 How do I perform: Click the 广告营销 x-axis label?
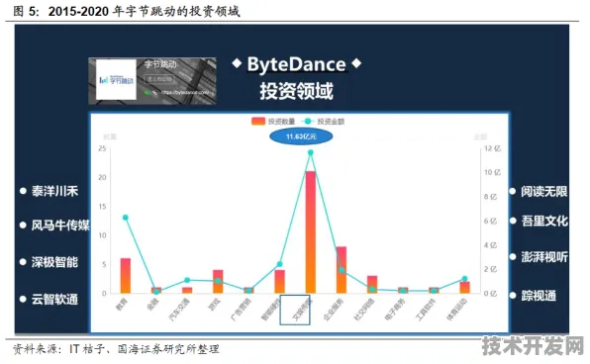[241, 309]
